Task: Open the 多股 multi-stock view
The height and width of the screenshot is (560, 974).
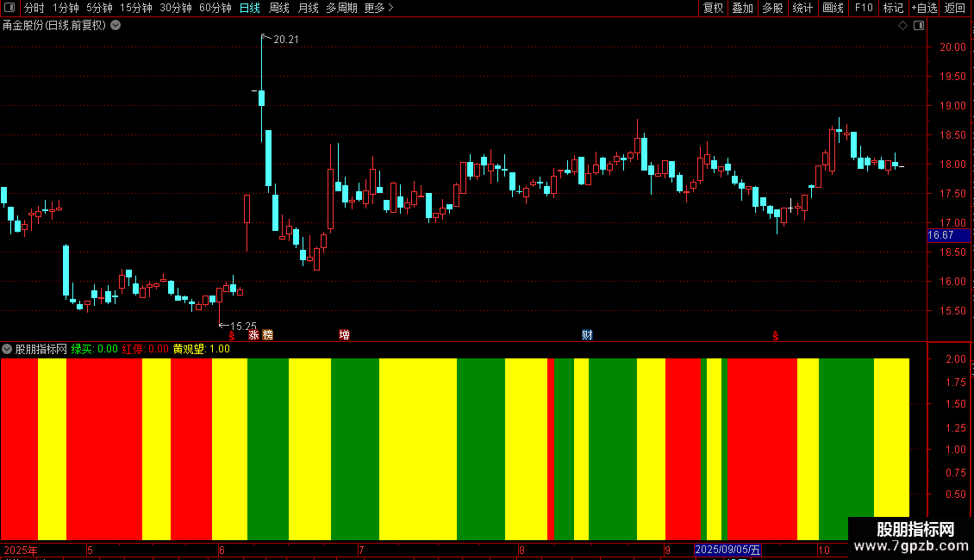Action: click(772, 8)
